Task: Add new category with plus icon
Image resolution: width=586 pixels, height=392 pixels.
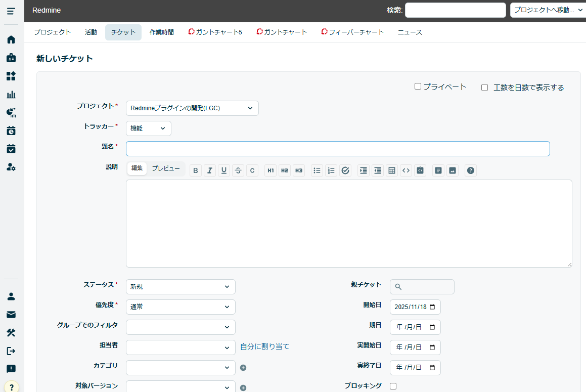Action: point(243,368)
